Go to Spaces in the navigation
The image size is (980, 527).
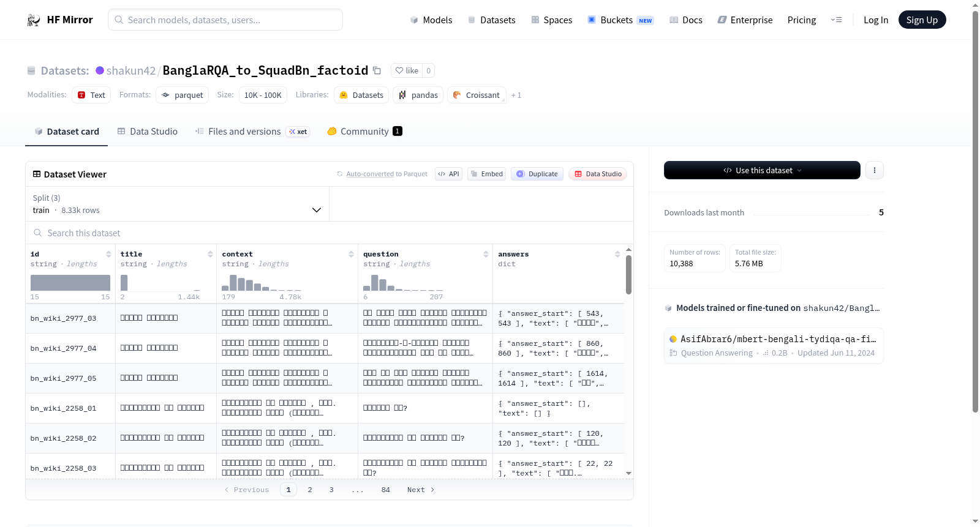(x=552, y=20)
